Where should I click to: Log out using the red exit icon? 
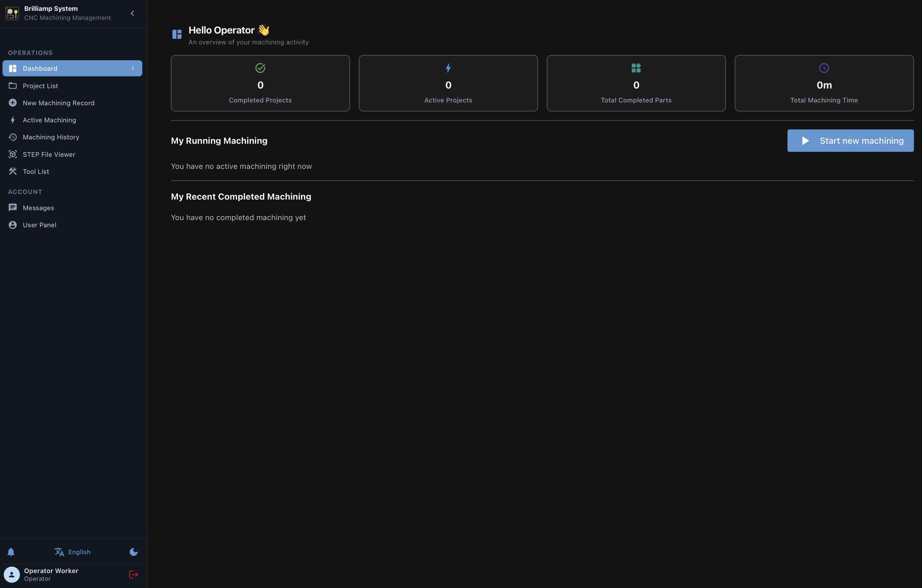click(x=133, y=575)
